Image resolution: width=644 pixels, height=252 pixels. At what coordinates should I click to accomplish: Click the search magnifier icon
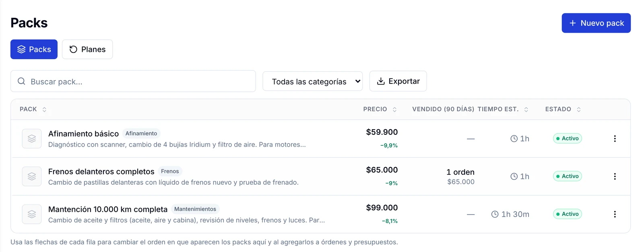[21, 81]
